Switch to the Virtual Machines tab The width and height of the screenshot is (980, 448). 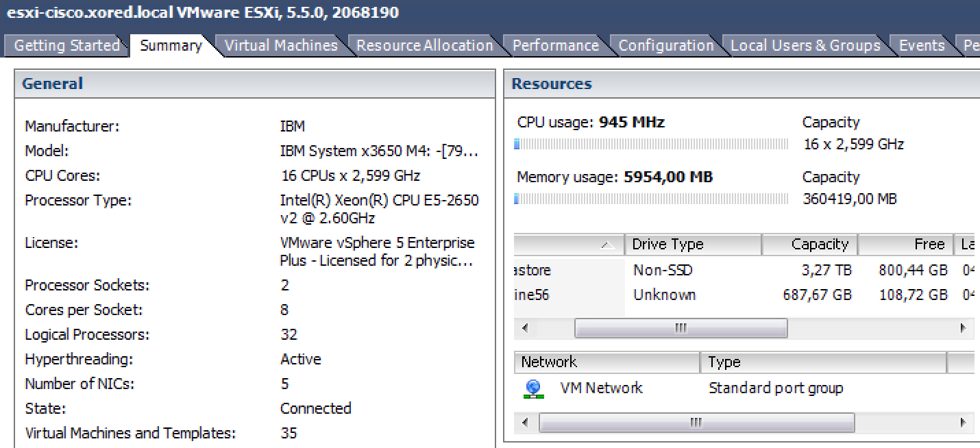(281, 46)
